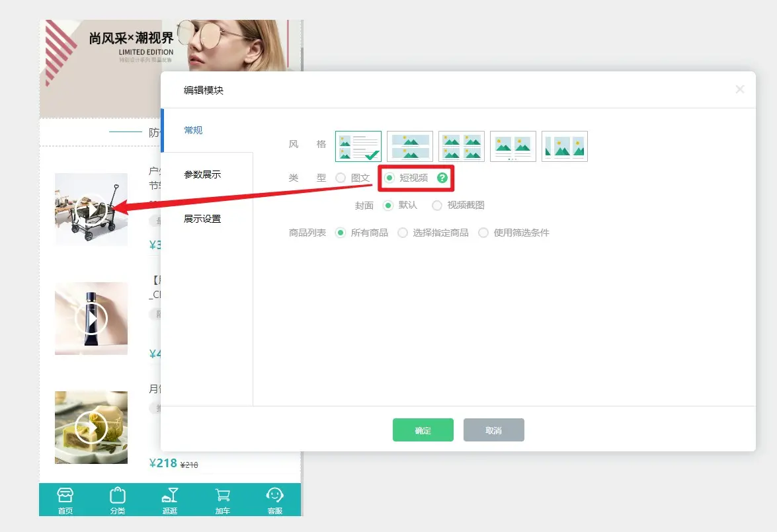
Task: Choose the horizontal sliding layout style
Action: point(564,146)
